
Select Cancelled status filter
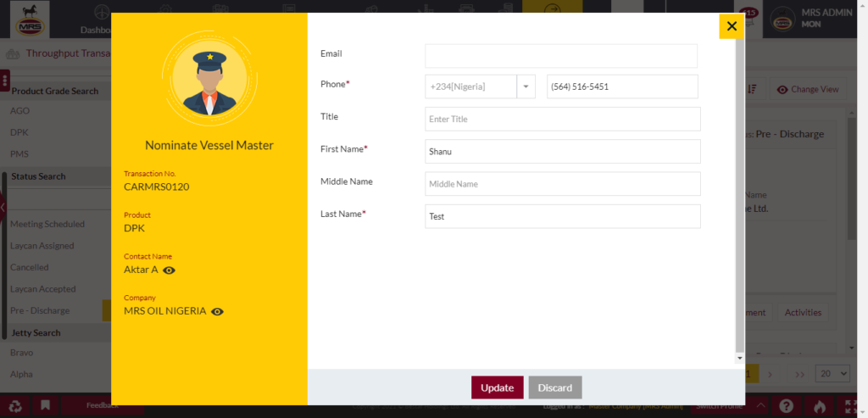[30, 267]
